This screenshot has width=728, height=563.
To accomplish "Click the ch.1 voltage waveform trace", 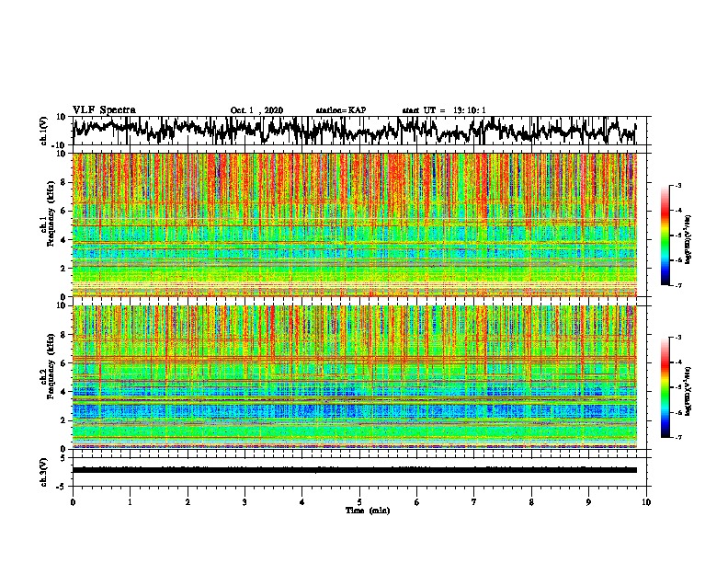I will [354, 131].
